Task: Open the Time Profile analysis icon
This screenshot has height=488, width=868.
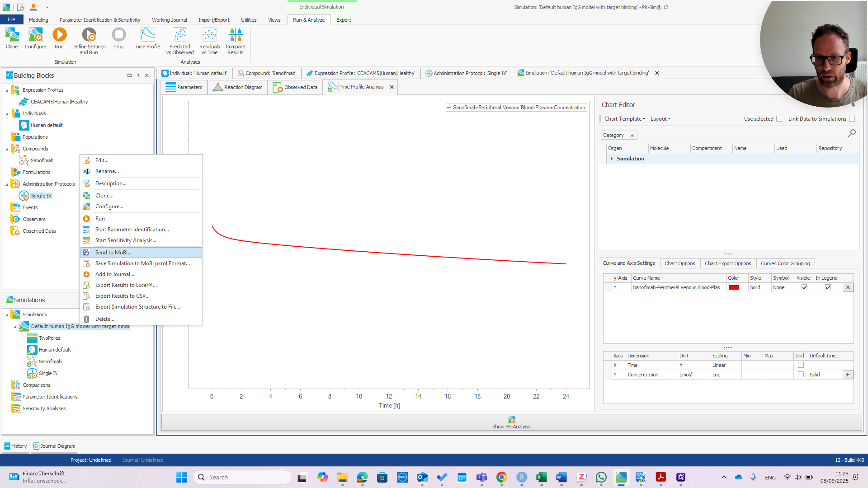Action: click(147, 35)
